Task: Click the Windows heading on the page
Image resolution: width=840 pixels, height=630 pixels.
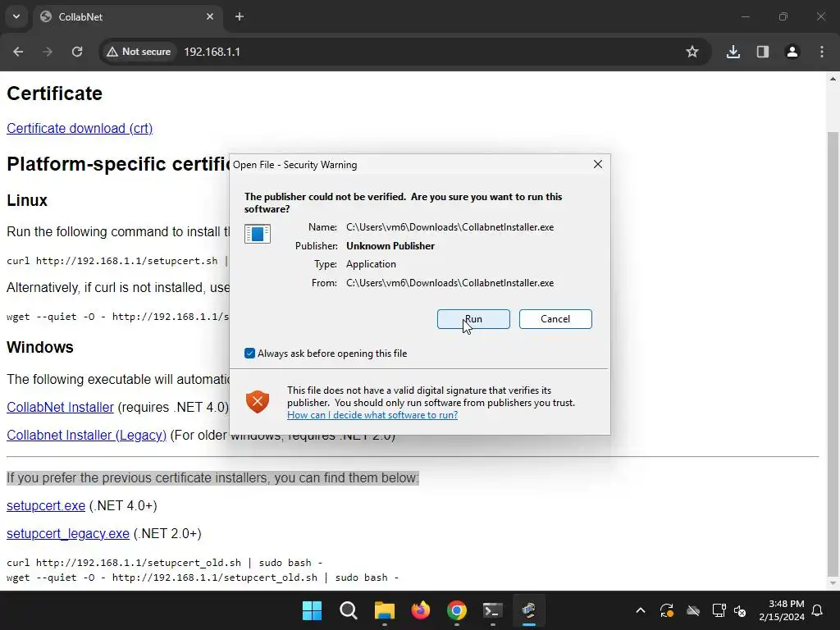Action: (x=40, y=347)
